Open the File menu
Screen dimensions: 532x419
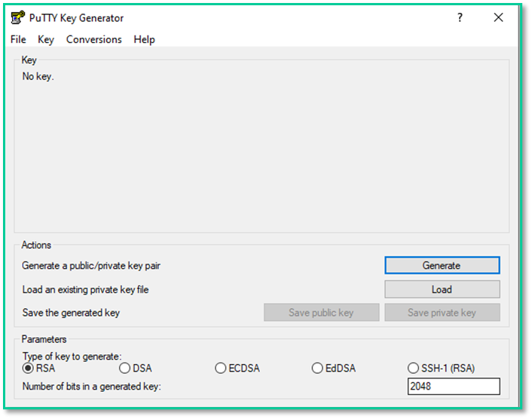click(x=18, y=39)
